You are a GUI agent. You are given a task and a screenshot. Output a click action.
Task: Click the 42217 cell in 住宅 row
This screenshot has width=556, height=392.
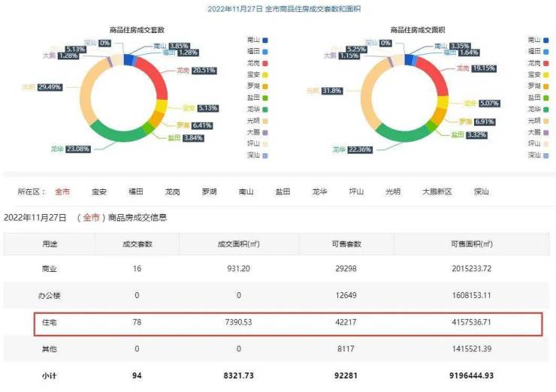pos(346,322)
